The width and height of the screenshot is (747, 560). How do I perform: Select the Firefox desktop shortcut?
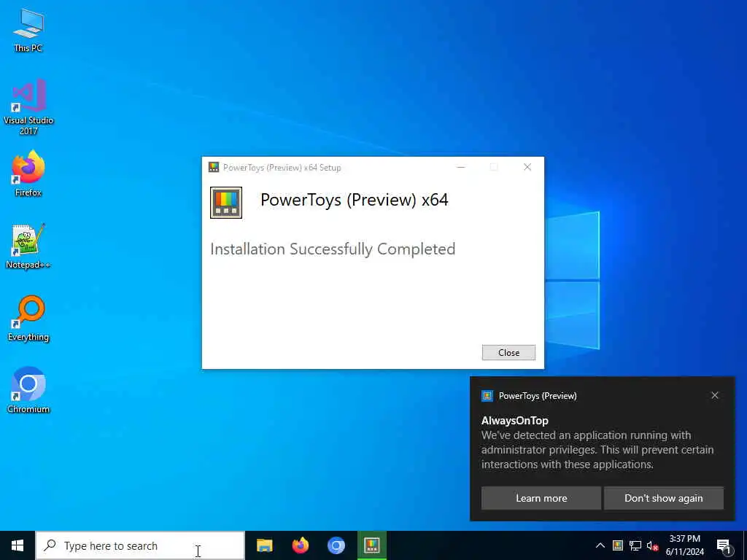pos(28,174)
